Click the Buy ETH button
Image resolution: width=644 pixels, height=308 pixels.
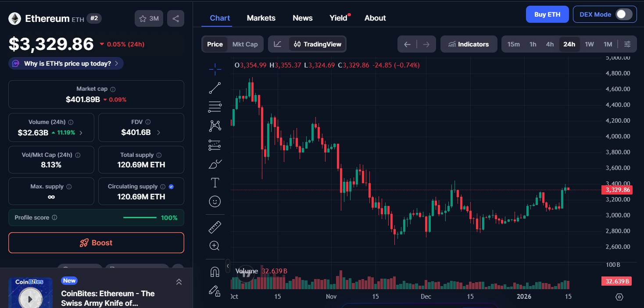(547, 14)
